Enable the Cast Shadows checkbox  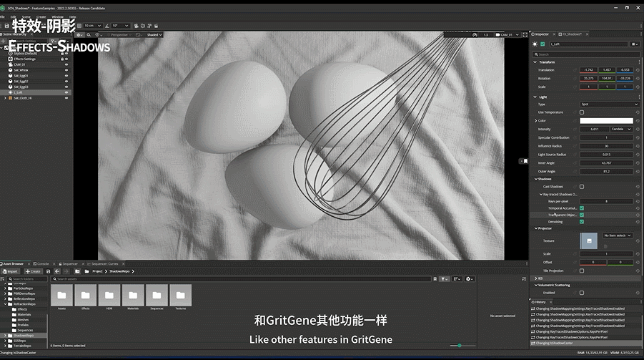581,186
